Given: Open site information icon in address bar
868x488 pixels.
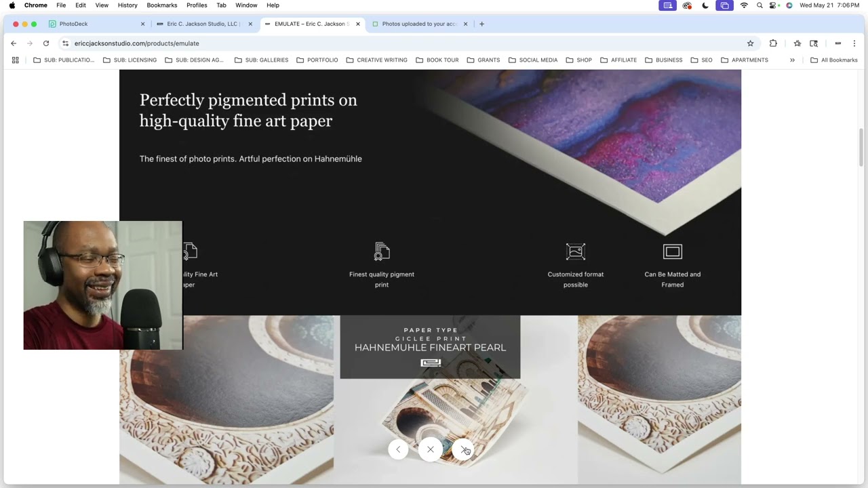Looking at the screenshot, I should [65, 43].
